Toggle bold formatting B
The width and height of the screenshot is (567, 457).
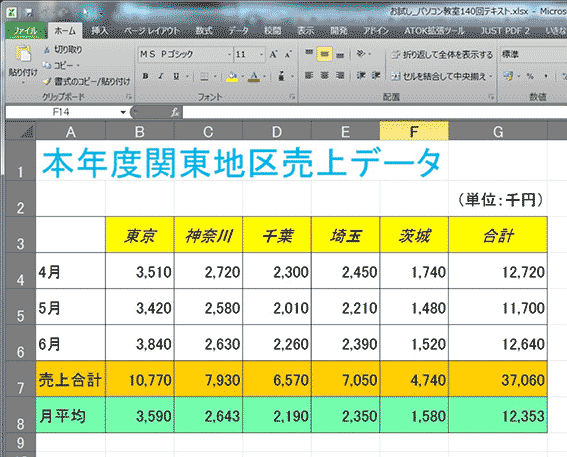[x=145, y=76]
